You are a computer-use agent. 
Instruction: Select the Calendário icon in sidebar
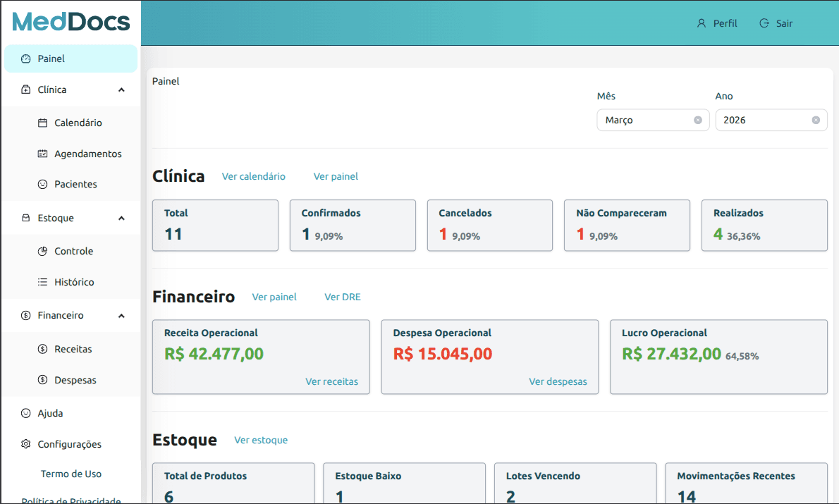click(x=41, y=123)
